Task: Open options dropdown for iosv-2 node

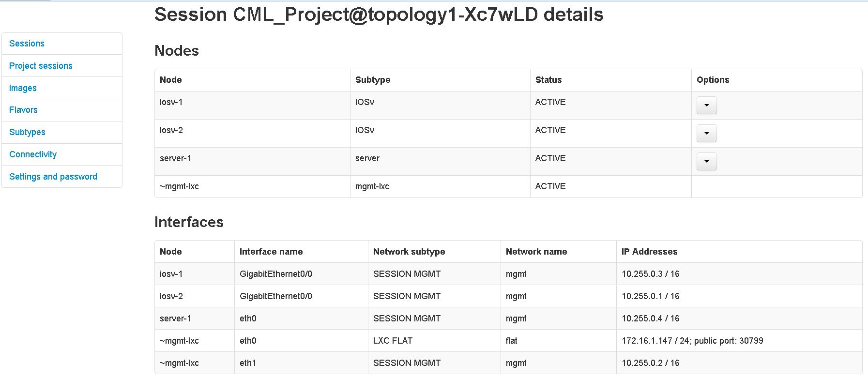Action: click(x=706, y=134)
